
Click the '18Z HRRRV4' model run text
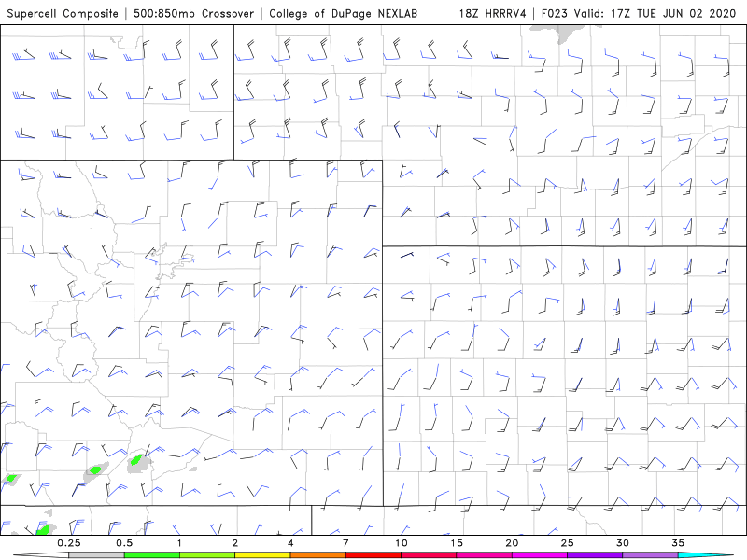492,13
